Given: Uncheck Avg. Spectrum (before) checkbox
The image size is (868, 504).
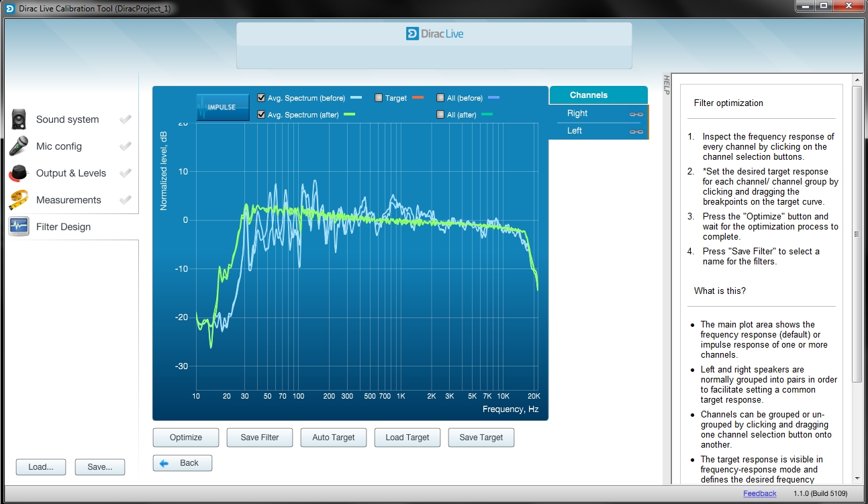Looking at the screenshot, I should [x=261, y=98].
